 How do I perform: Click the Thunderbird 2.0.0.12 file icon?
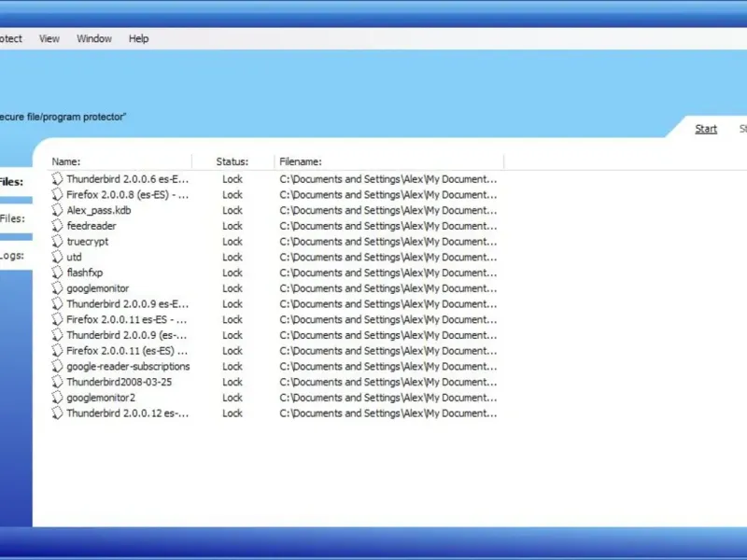[x=57, y=413]
